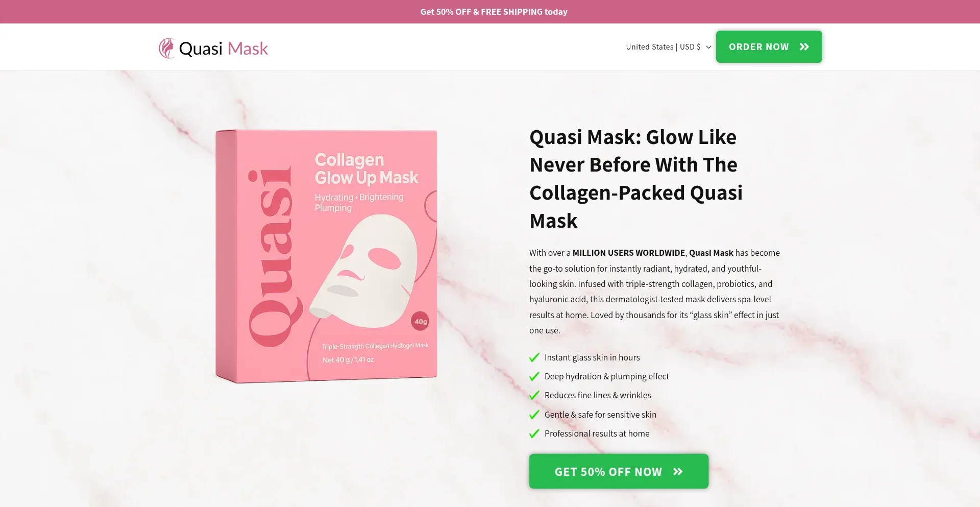
Task: Click the checkmark beside Reduces fine lines
Action: pos(534,395)
